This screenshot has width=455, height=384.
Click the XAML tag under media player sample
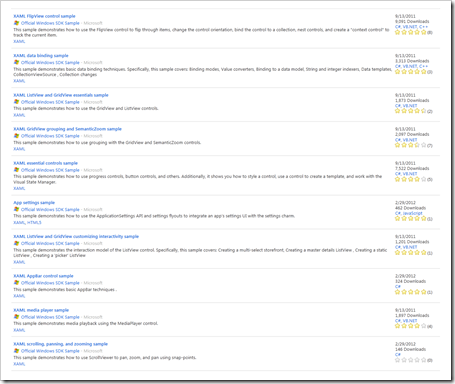(19, 330)
